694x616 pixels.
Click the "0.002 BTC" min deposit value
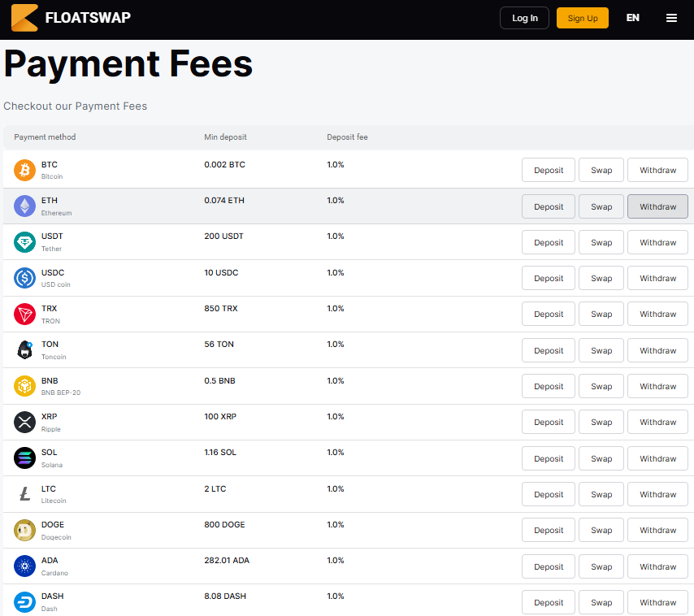point(224,165)
